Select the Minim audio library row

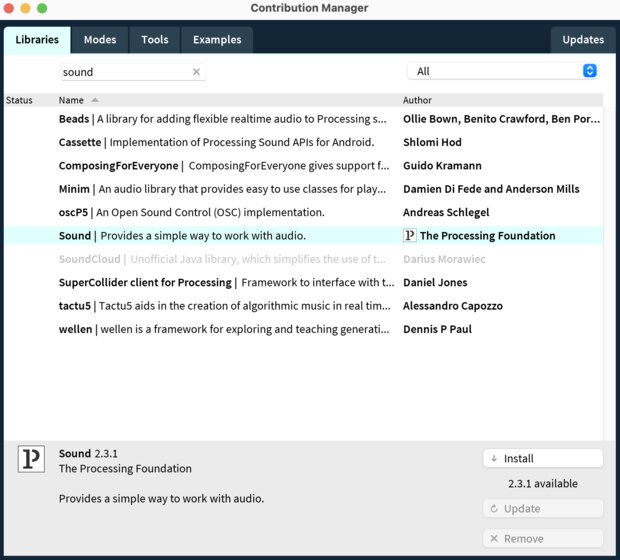304,189
